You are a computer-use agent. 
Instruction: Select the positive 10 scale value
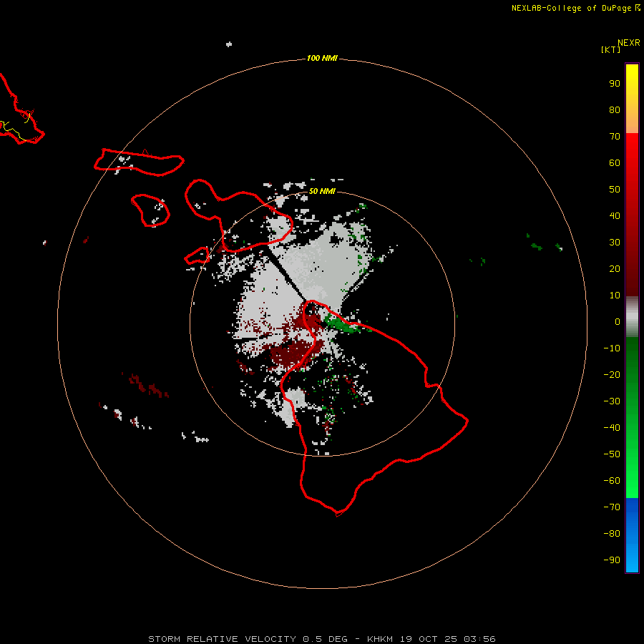point(615,296)
